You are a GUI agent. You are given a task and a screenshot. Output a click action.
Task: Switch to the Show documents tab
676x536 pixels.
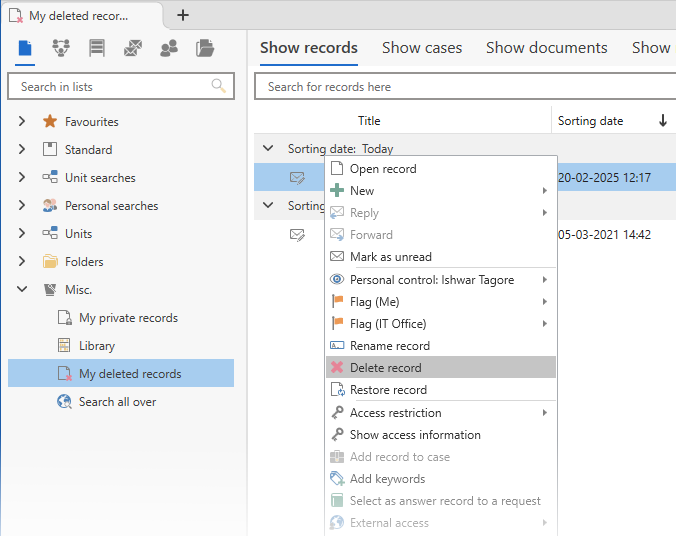(546, 48)
